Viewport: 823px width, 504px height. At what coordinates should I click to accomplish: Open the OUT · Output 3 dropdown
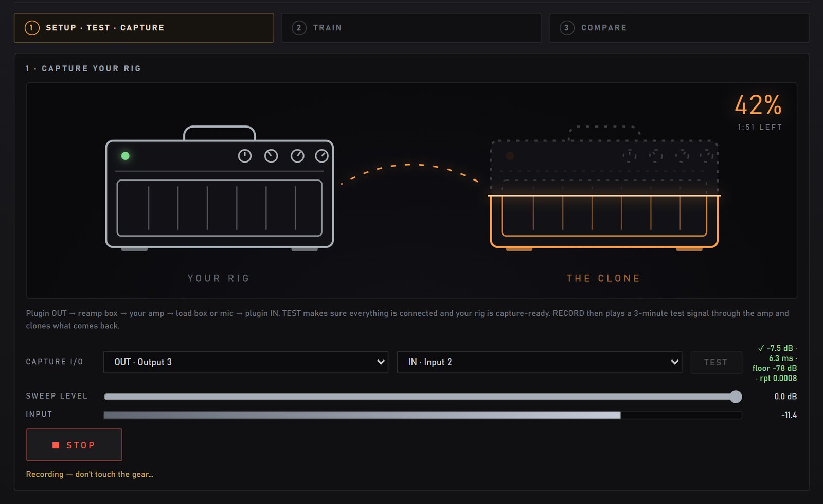245,362
